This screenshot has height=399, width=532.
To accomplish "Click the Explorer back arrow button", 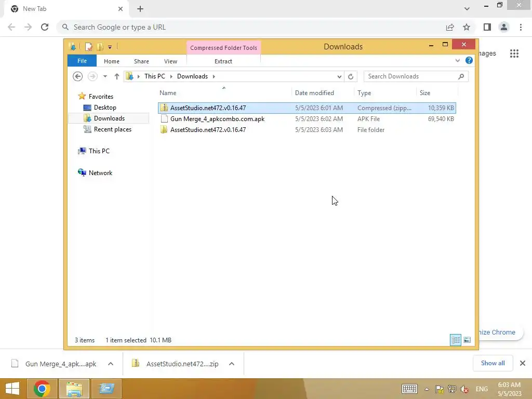I will 78,76.
